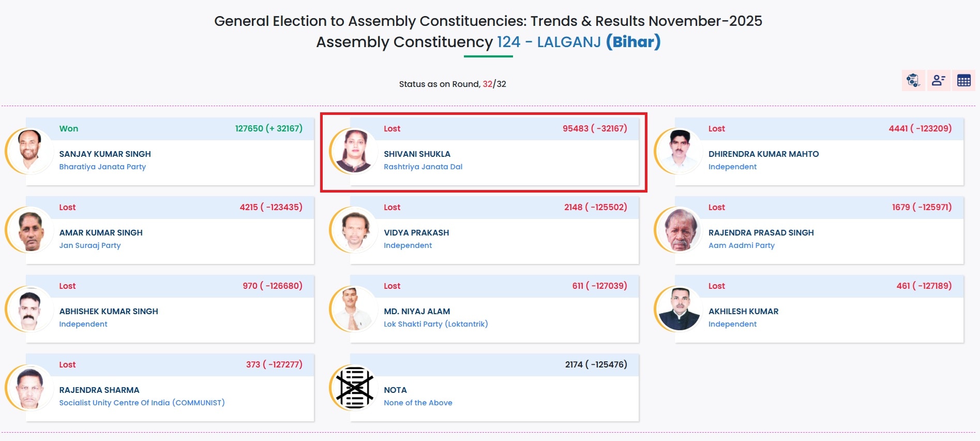Screen dimensions: 980x441
Task: Click the Vidya Prakash candidate name
Action: pyautogui.click(x=416, y=233)
